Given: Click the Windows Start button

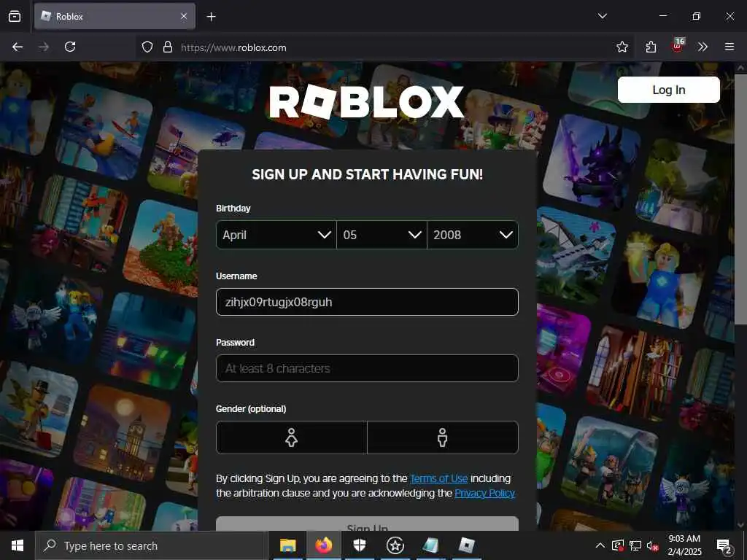Looking at the screenshot, I should [18, 545].
